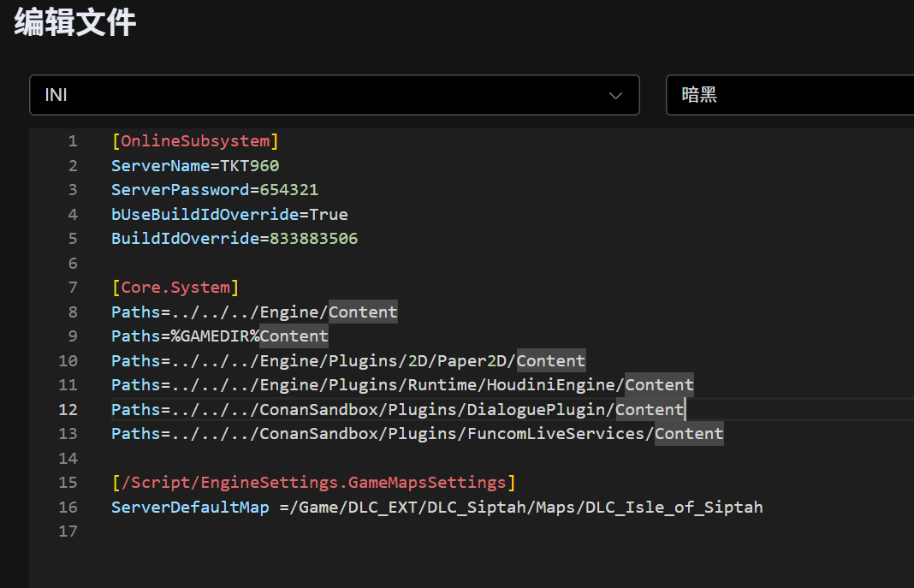This screenshot has height=588, width=914.
Task: Place cursor on the TKT960 server name value
Action: (x=250, y=165)
